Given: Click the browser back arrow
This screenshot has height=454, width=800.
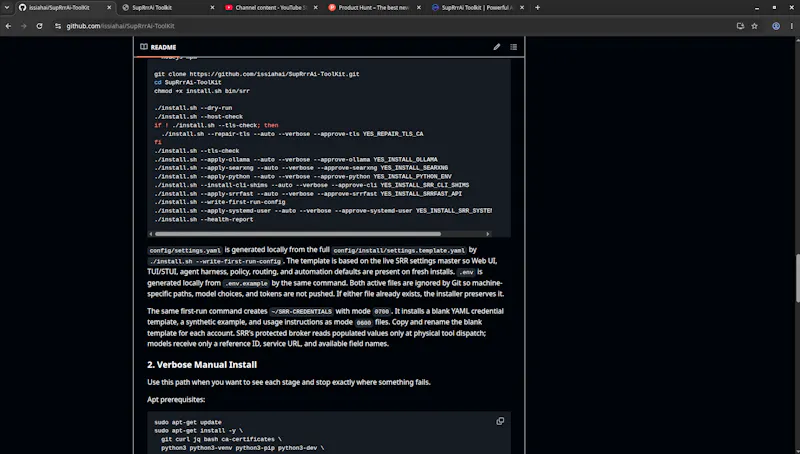Looking at the screenshot, I should (x=8, y=26).
